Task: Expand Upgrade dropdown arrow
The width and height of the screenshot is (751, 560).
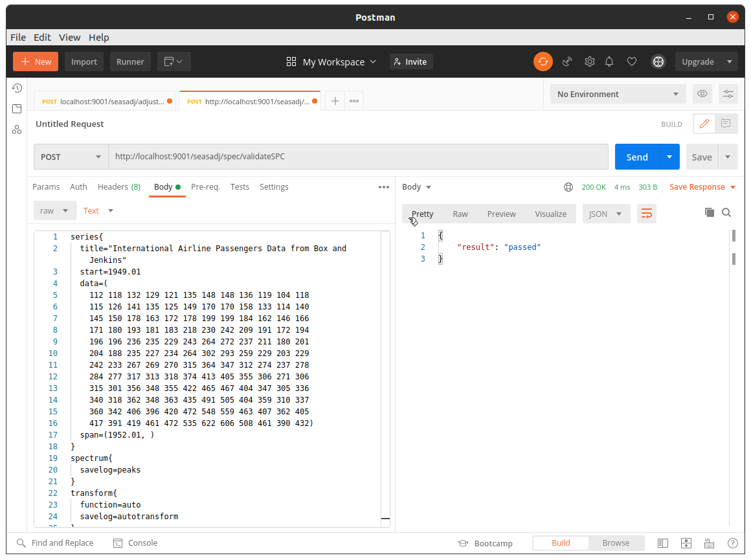Action: click(730, 62)
